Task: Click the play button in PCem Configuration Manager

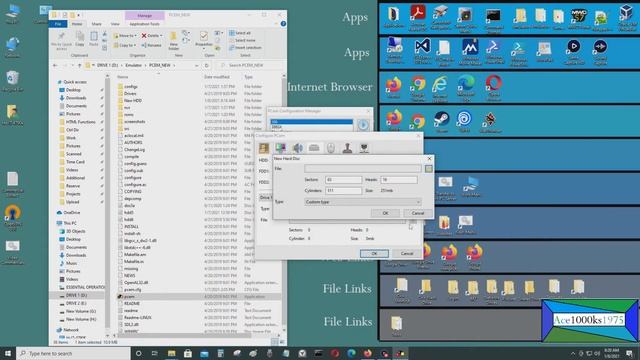Action: (x=363, y=125)
